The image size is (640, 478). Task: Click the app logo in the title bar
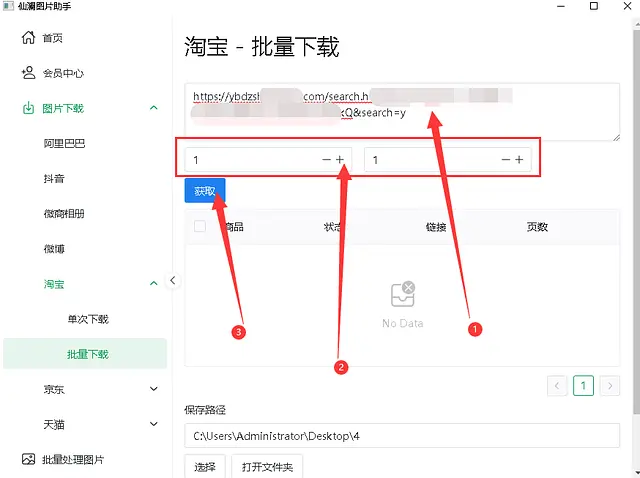click(x=8, y=6)
